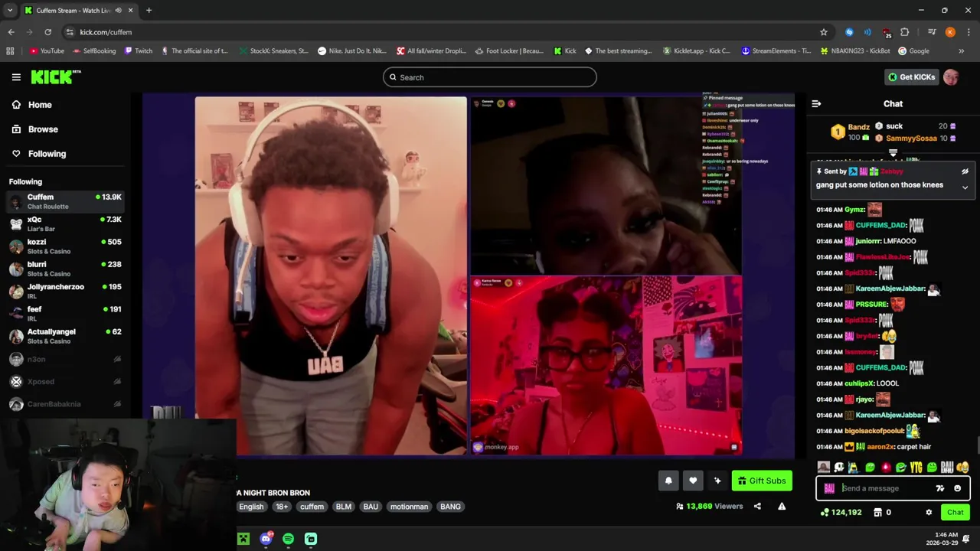Viewport: 980px width, 551px height.
Task: Open user profile avatar menu
Action: pos(951,77)
